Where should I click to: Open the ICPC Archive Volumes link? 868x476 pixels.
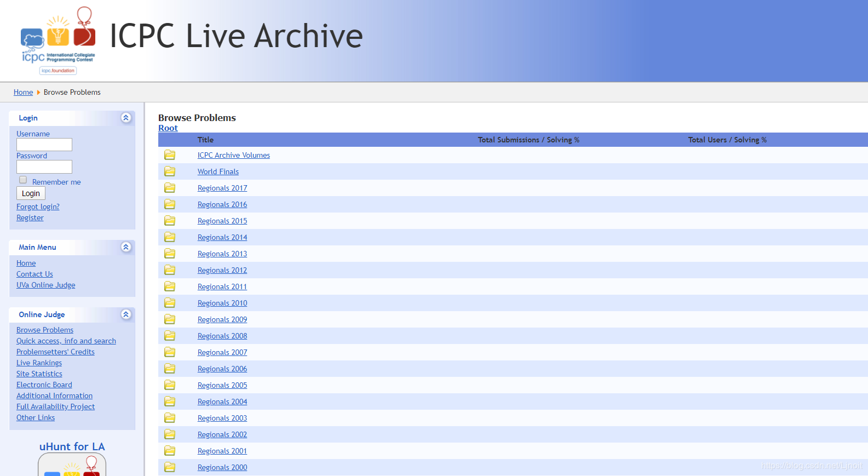click(234, 155)
